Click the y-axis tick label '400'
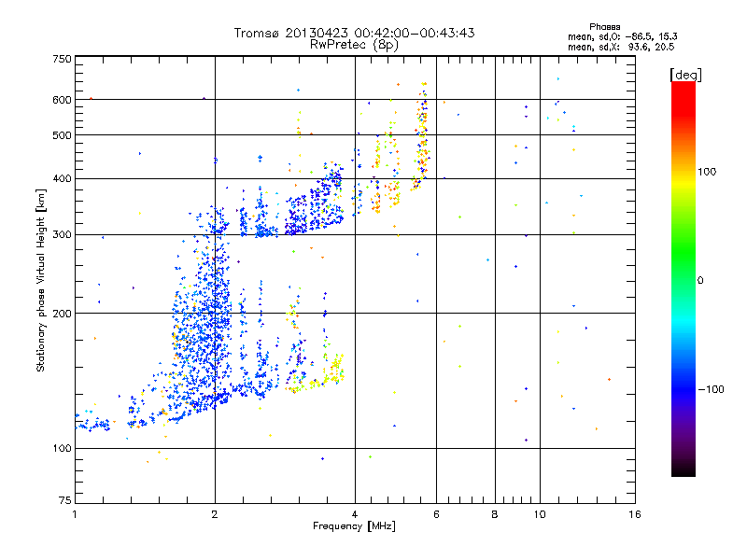Screen dimensions: 747x560 click(63, 179)
